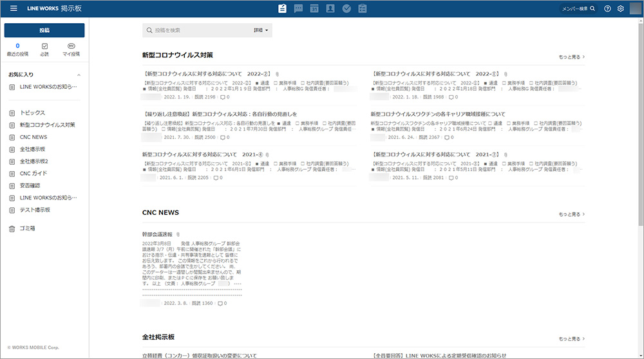Open the chat (message) service icon

[298, 8]
